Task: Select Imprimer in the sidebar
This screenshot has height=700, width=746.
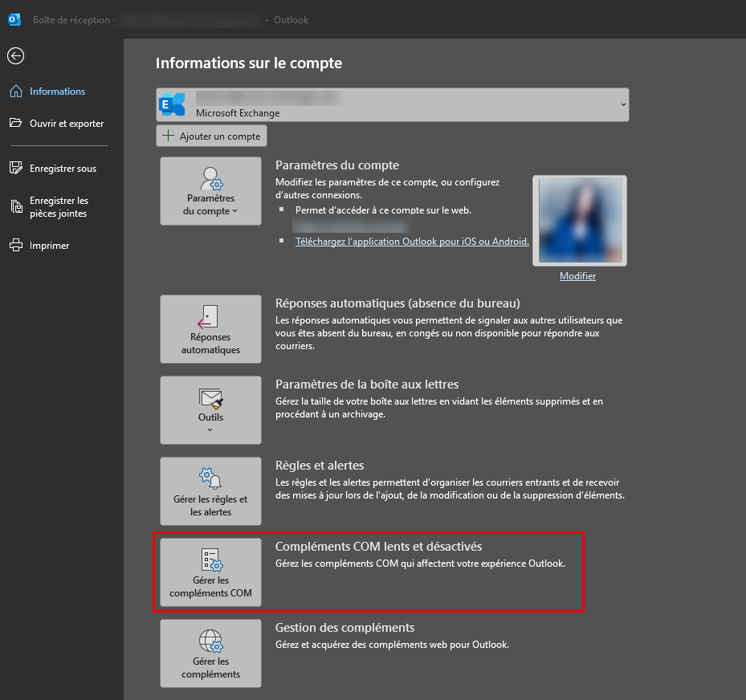Action: pyautogui.click(x=50, y=246)
